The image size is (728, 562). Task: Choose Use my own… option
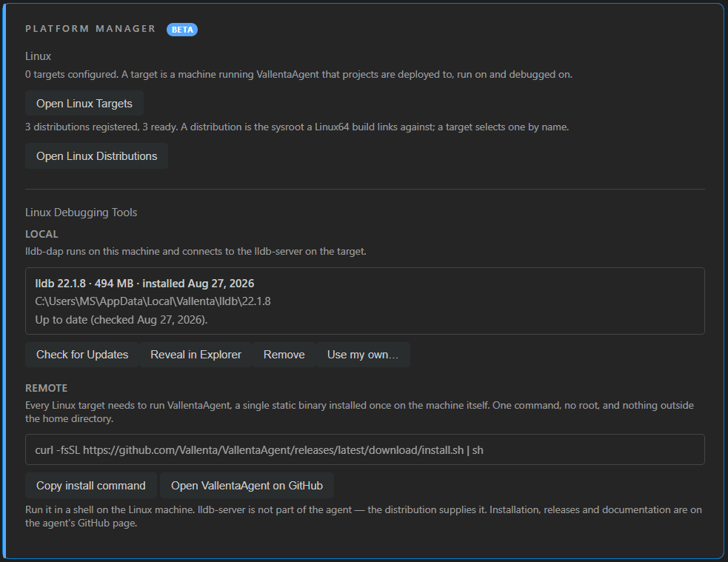point(363,355)
